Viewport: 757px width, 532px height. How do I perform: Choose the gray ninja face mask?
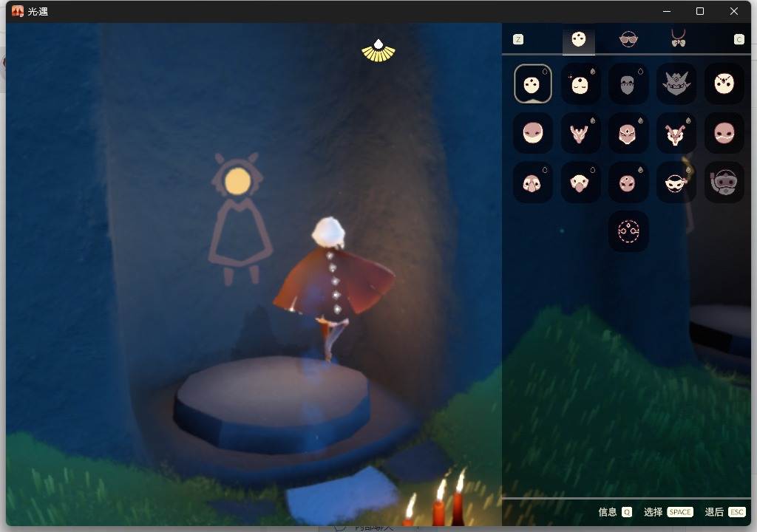click(628, 84)
